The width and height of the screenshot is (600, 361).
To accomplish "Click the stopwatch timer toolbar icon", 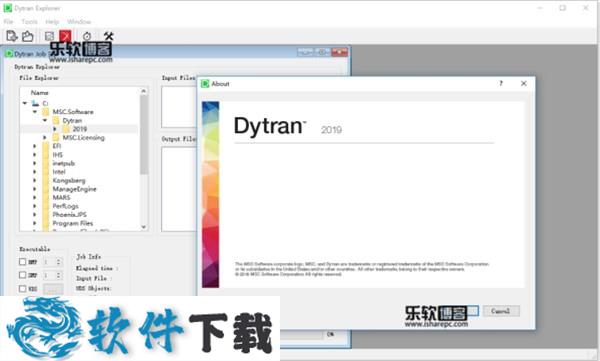I will click(87, 36).
